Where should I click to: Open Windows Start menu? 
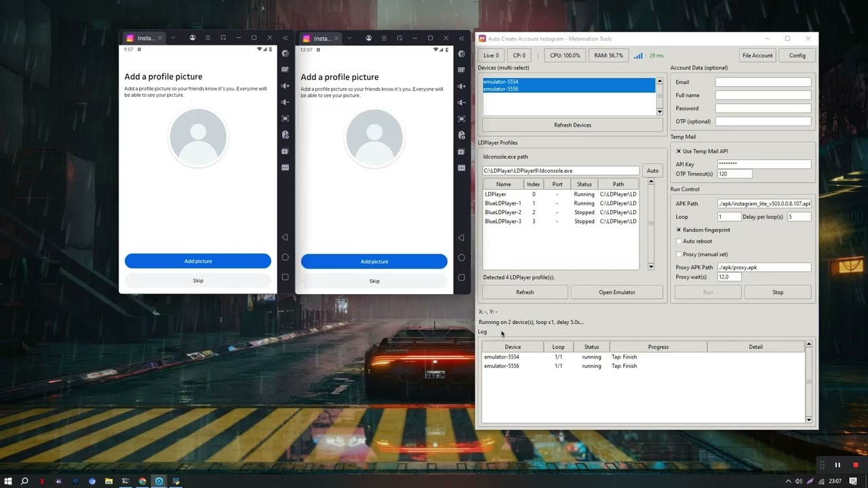7,481
